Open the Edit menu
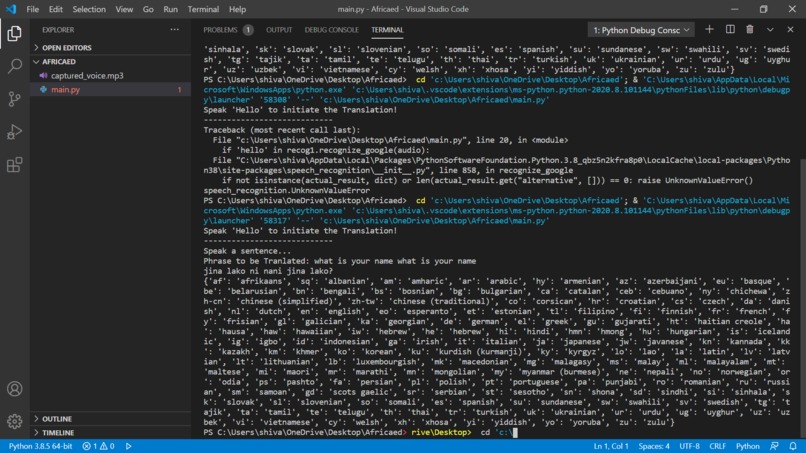This screenshot has height=453, width=806. [x=56, y=9]
